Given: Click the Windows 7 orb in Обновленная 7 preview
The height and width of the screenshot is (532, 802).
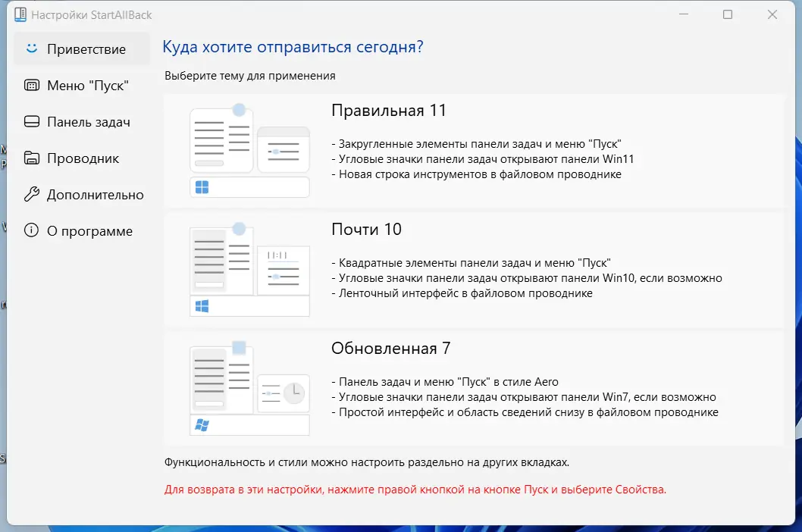Looking at the screenshot, I should coord(202,424).
